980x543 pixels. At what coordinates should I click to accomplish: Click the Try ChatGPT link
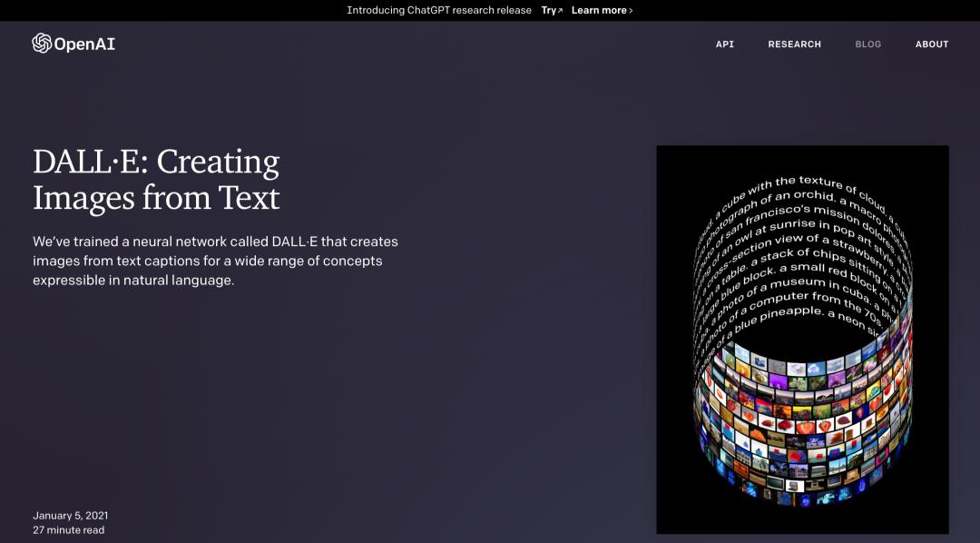point(552,10)
